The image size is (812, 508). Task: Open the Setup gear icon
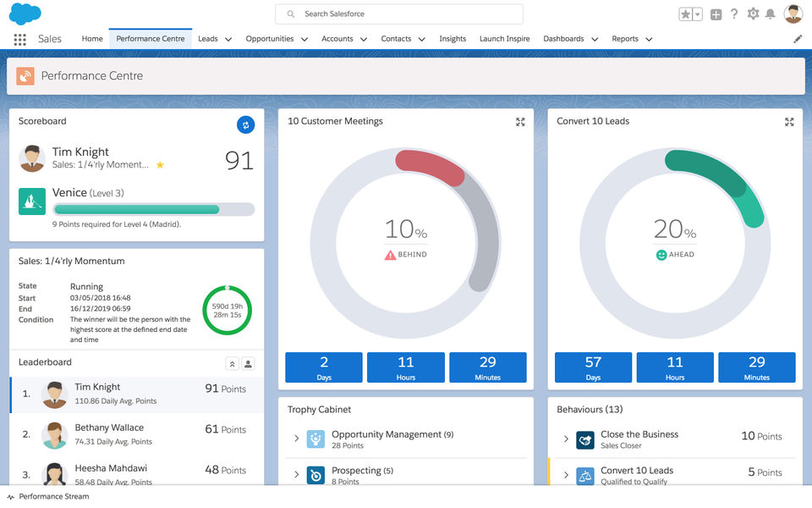point(753,14)
